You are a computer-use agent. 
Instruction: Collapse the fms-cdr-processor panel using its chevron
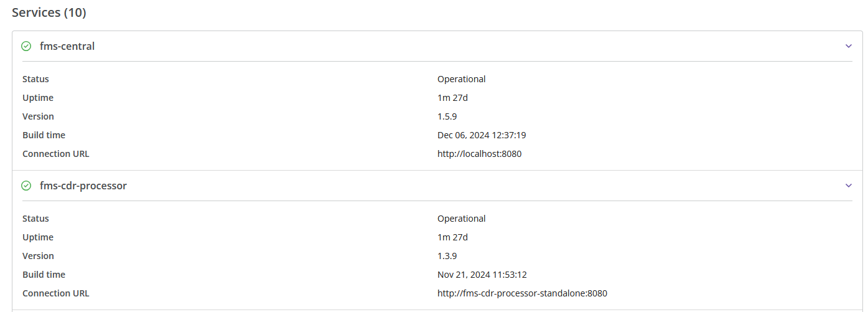(848, 186)
